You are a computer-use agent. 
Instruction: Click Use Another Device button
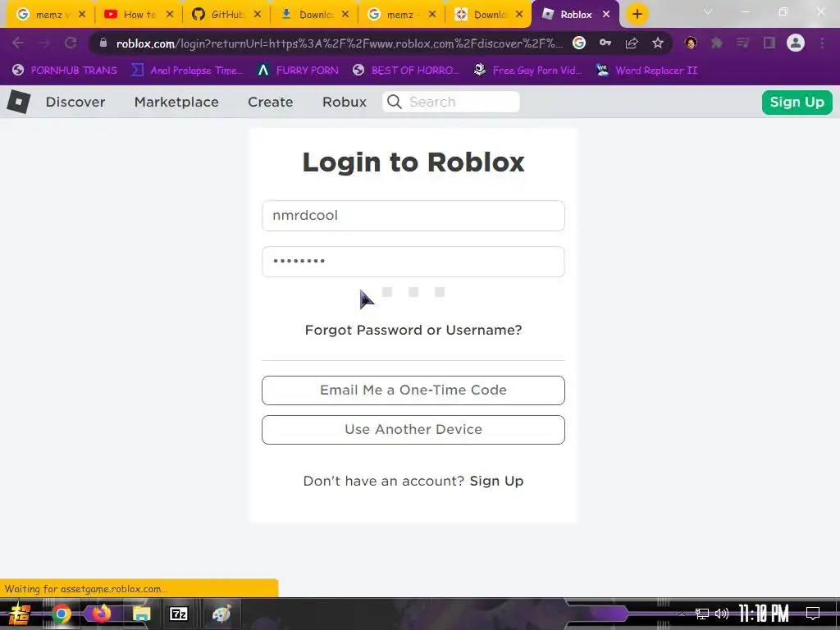[x=413, y=430]
